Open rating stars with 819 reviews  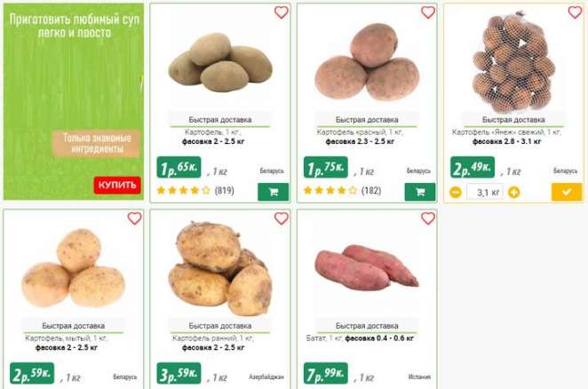click(195, 191)
